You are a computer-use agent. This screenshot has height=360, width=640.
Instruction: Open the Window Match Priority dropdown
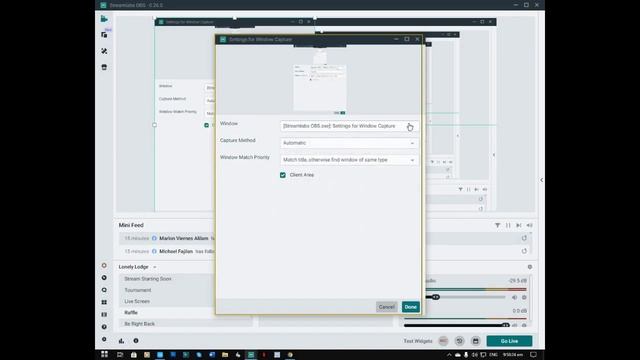[349, 160]
